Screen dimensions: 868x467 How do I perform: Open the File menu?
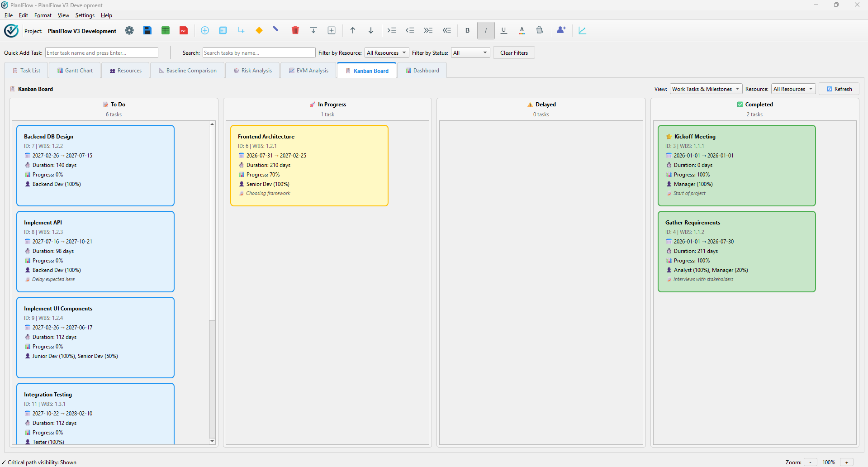[9, 15]
